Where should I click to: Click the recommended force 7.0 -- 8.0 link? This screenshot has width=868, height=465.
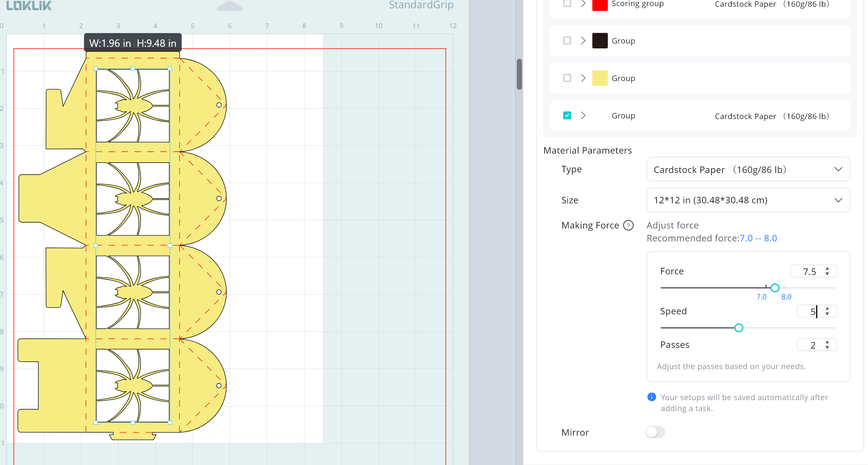(x=758, y=238)
